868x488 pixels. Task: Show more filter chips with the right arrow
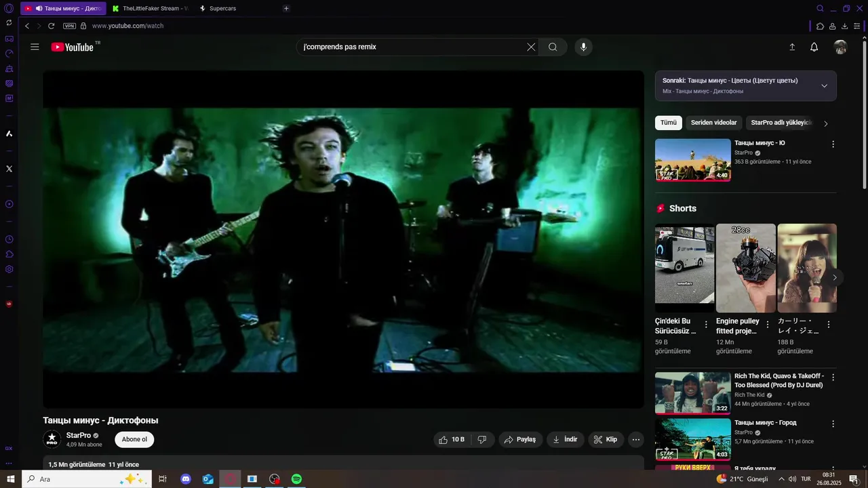[x=825, y=123]
